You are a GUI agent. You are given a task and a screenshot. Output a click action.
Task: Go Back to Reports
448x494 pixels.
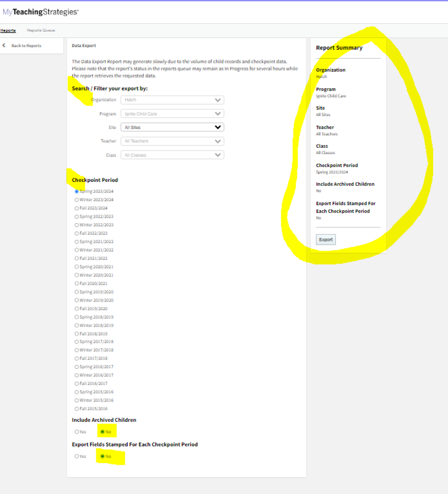[x=26, y=46]
